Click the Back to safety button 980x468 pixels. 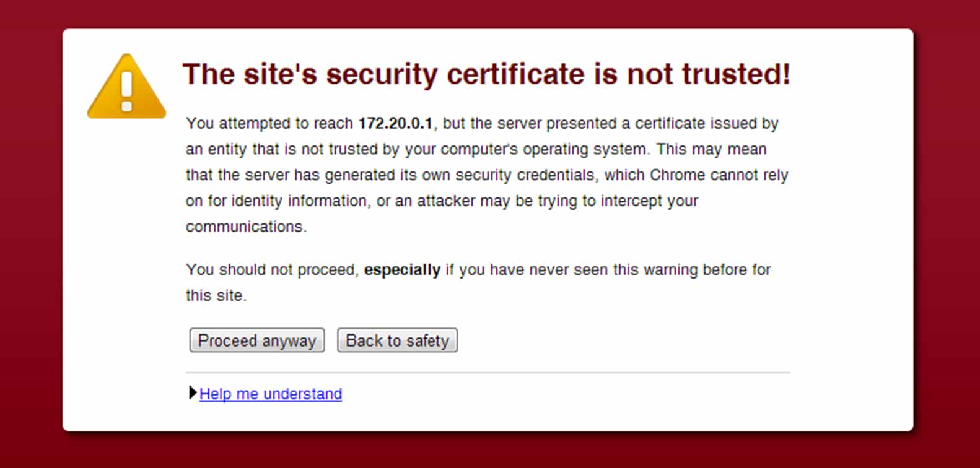coord(397,340)
